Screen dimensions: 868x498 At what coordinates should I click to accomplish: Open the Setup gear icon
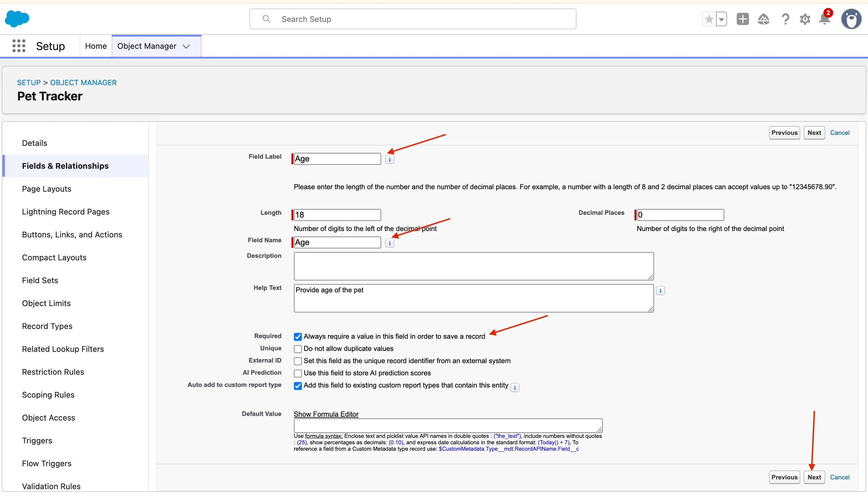[805, 19]
